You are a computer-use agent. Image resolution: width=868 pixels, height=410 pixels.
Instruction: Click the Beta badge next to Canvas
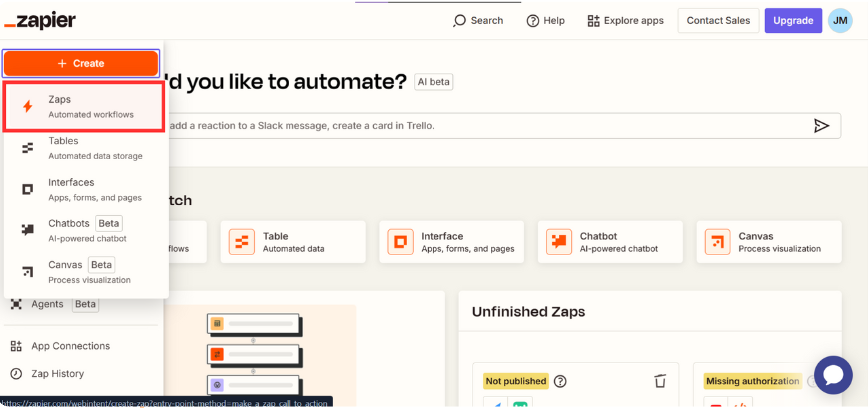pyautogui.click(x=101, y=265)
